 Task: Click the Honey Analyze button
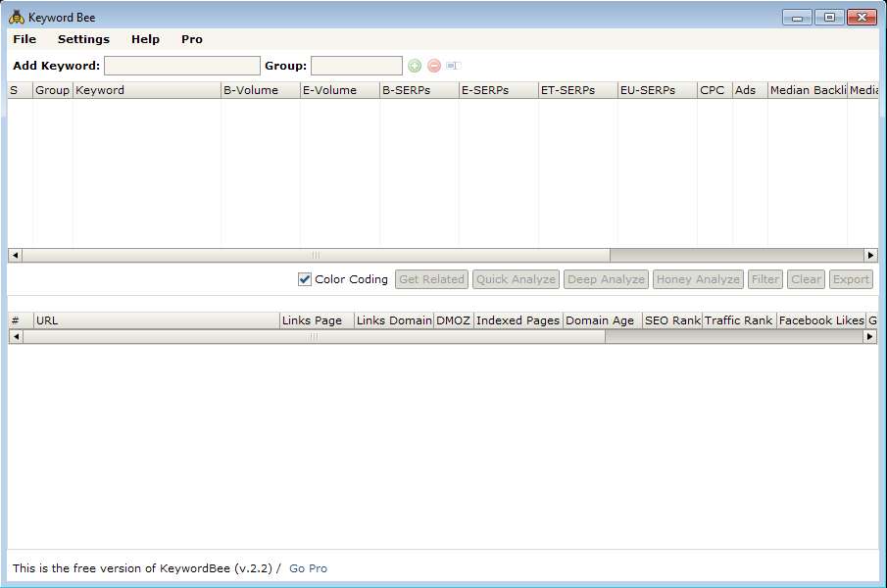click(698, 279)
